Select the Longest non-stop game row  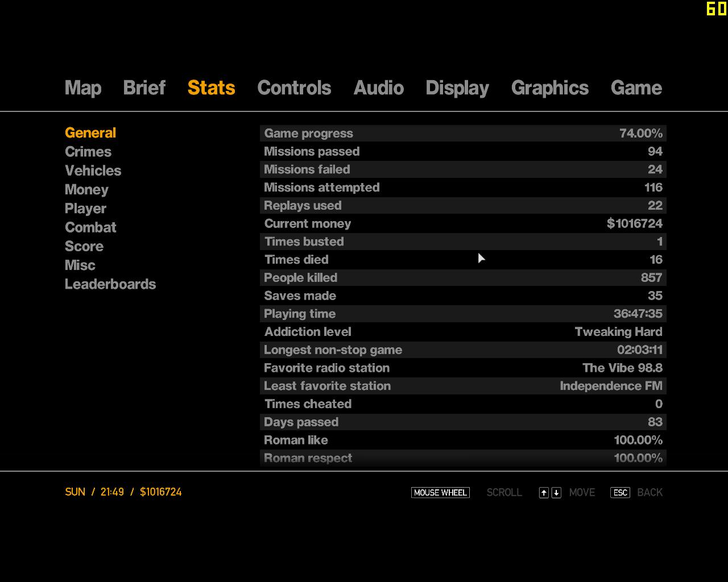pyautogui.click(x=463, y=350)
